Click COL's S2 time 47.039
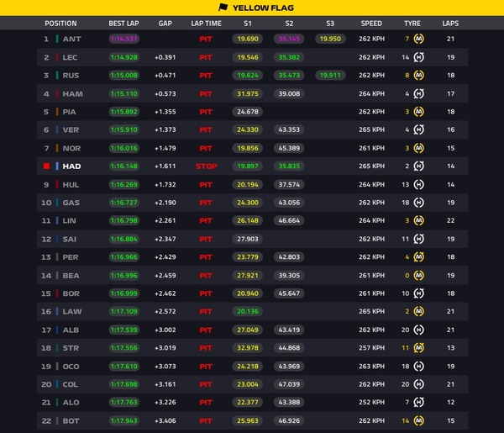 pos(289,384)
